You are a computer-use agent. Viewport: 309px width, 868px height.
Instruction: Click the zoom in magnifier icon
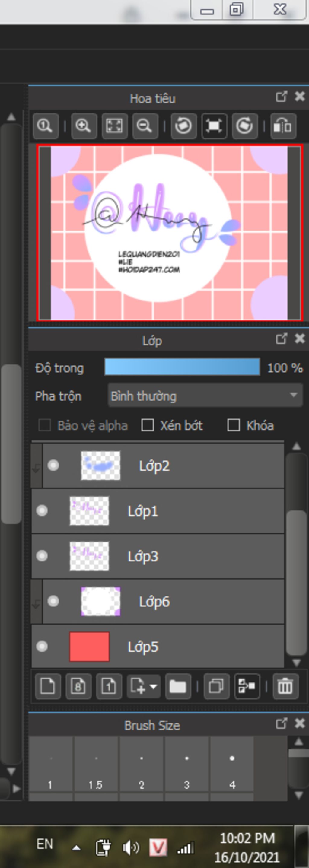84,126
